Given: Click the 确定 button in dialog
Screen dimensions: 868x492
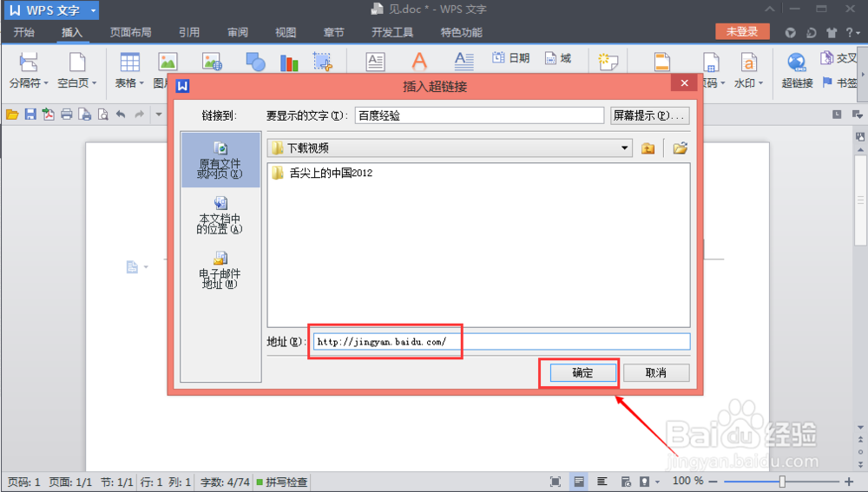Looking at the screenshot, I should (x=582, y=373).
